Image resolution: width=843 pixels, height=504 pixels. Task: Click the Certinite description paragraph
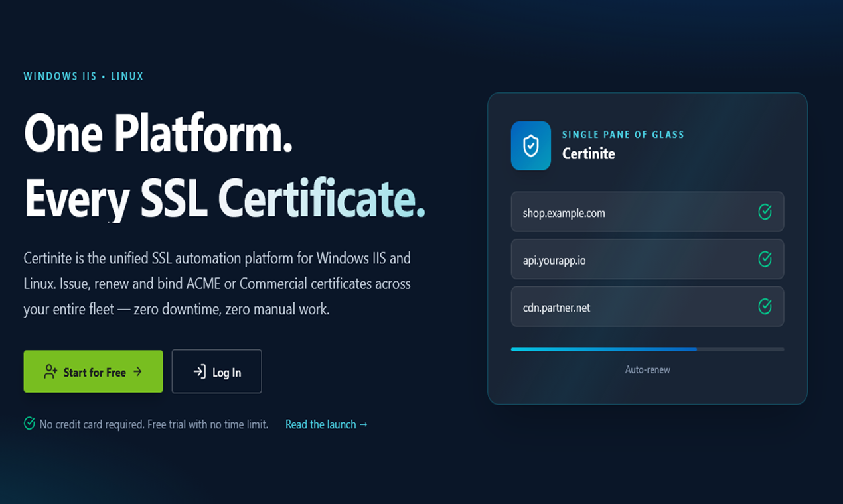217,283
